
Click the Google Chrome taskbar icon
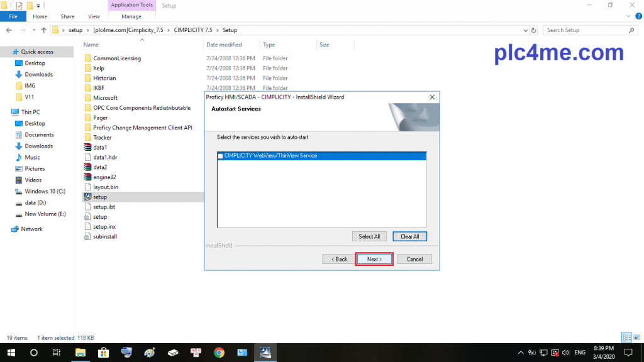tap(218, 353)
